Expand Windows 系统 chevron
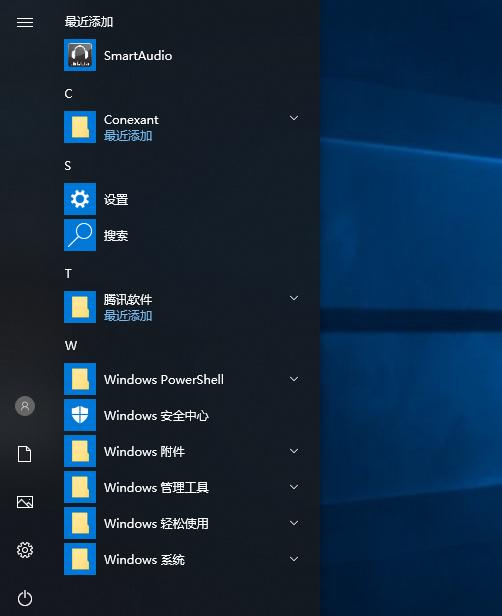This screenshot has width=502, height=616. coord(294,559)
